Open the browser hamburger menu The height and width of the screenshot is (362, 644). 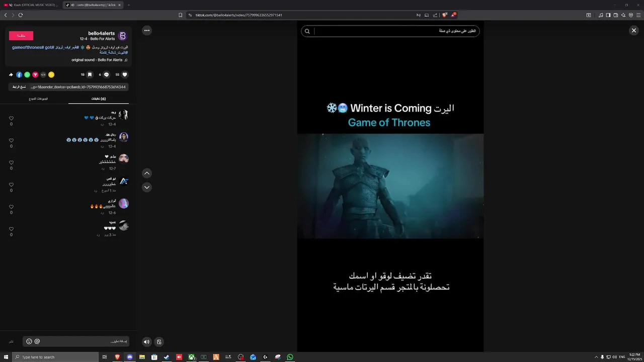click(638, 15)
